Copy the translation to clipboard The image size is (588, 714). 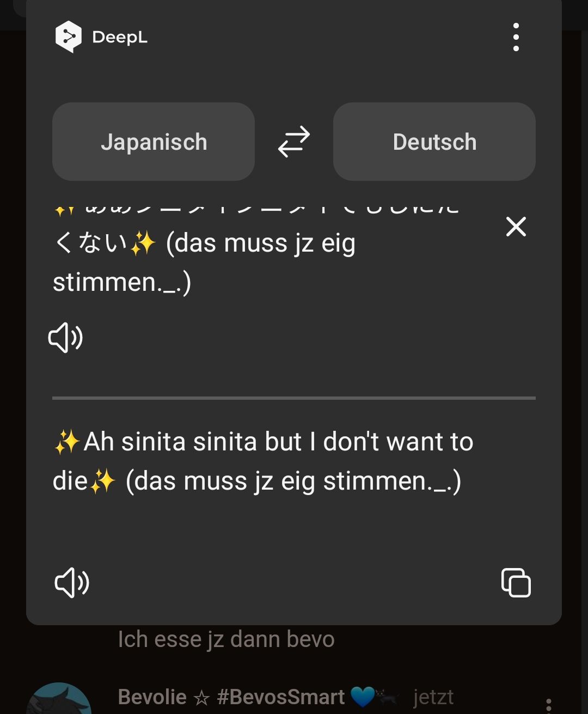point(516,582)
